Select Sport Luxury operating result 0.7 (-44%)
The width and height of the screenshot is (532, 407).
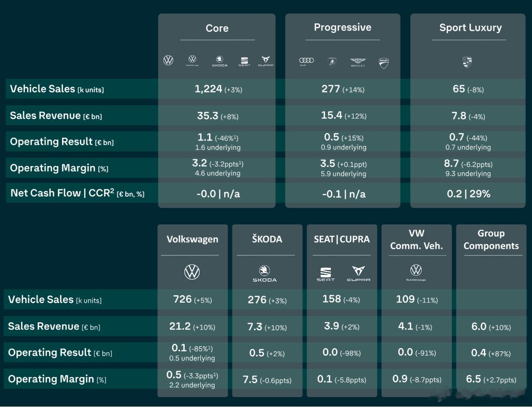coord(468,137)
